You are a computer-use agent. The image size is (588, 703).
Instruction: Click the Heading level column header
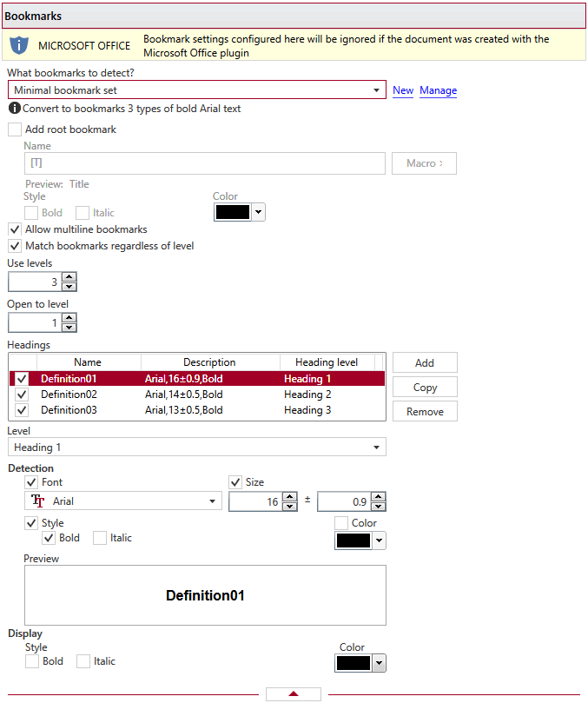pyautogui.click(x=327, y=362)
